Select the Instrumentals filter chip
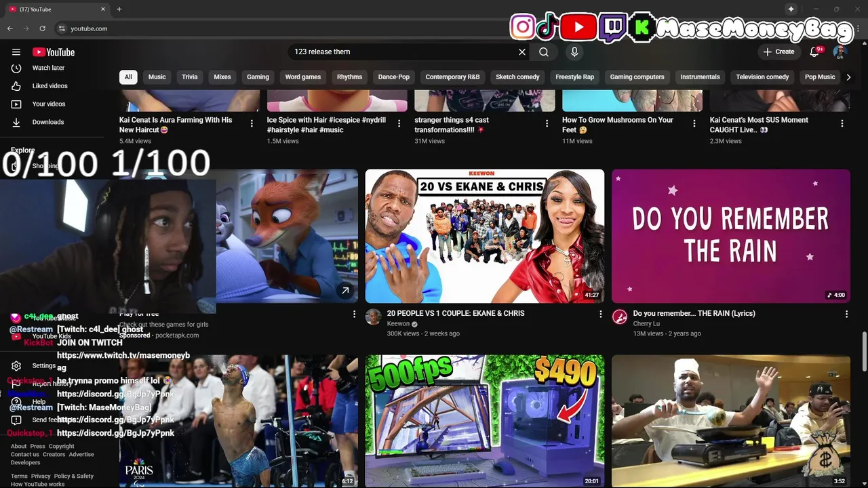Screen dimensions: 868x488 700,77
